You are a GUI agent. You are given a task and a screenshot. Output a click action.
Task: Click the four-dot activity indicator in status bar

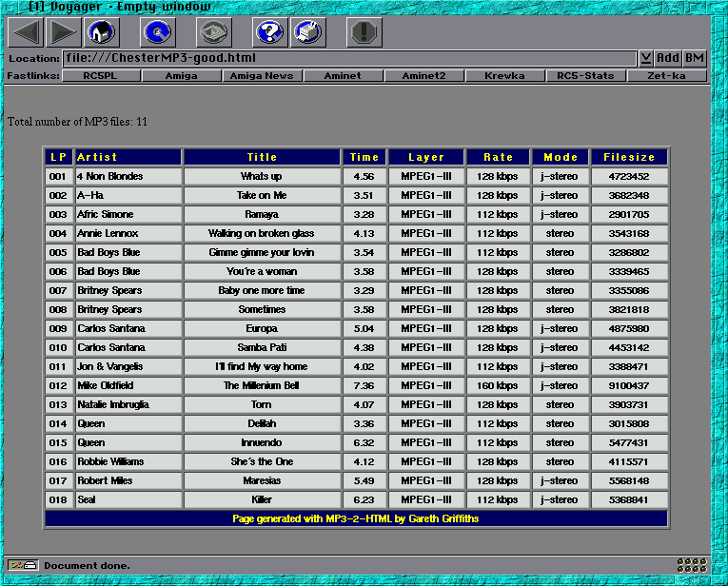692,565
